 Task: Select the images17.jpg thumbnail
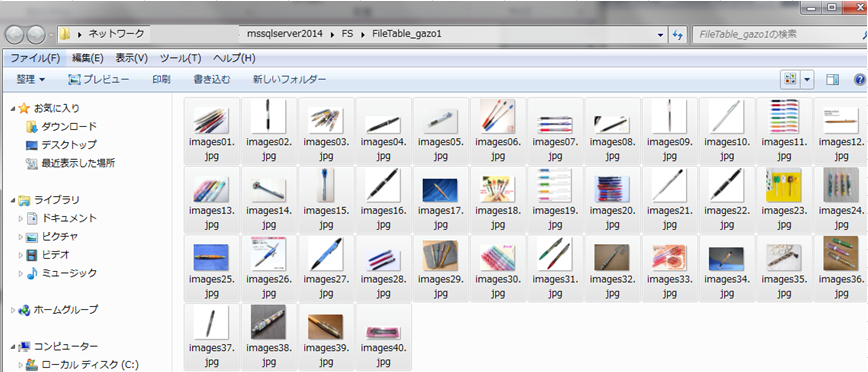pyautogui.click(x=440, y=199)
